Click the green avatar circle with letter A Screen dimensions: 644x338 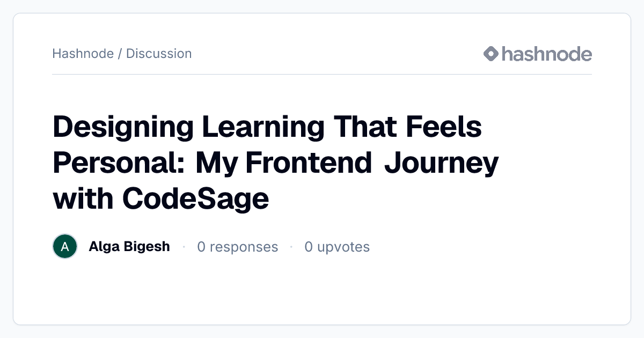pos(65,247)
